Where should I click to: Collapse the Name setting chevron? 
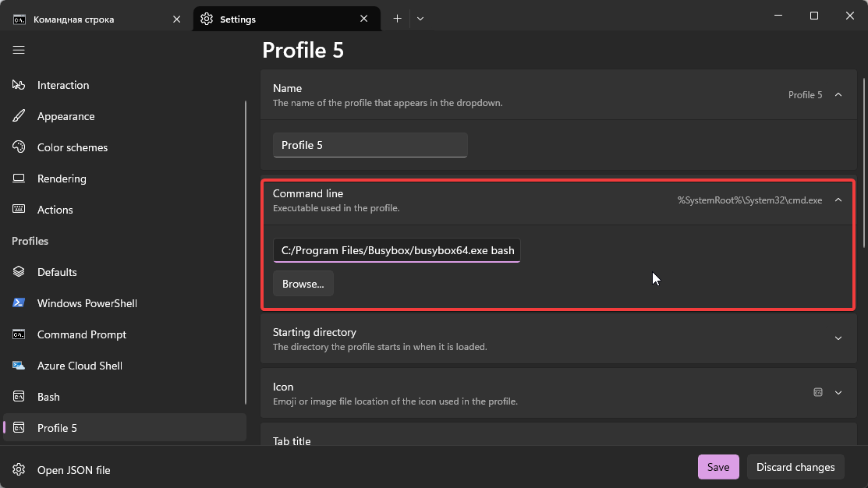838,95
